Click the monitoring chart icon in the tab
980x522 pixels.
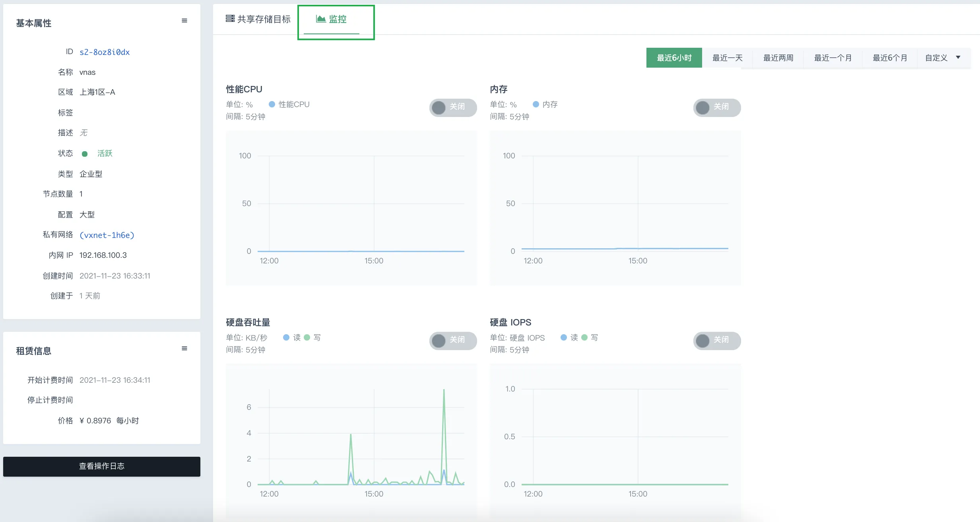(x=320, y=19)
